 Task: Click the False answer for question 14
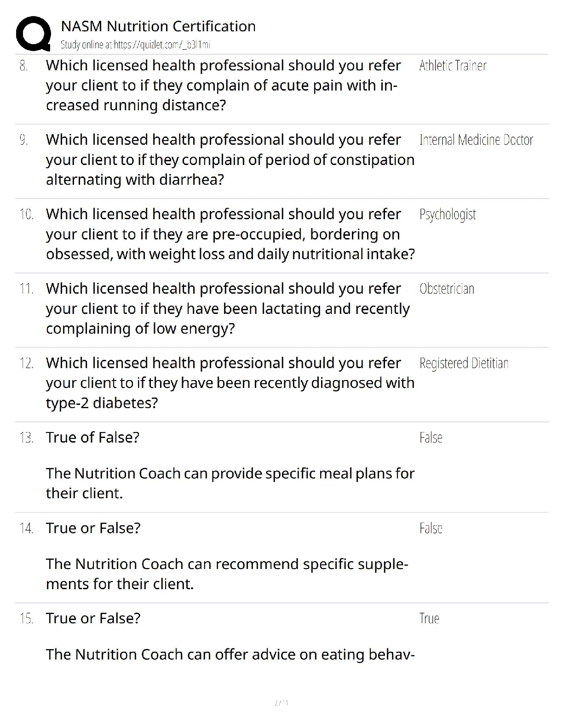(x=431, y=529)
